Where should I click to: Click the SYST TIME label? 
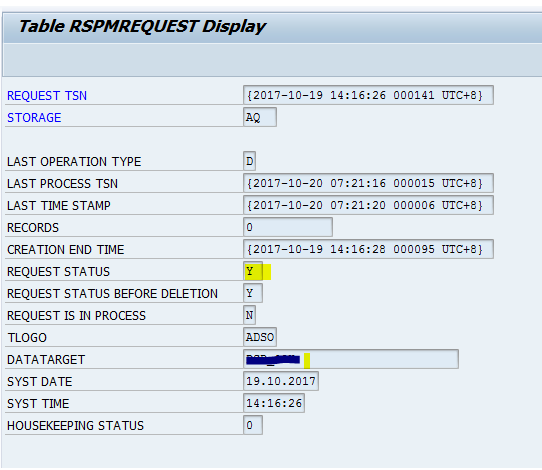(38, 404)
